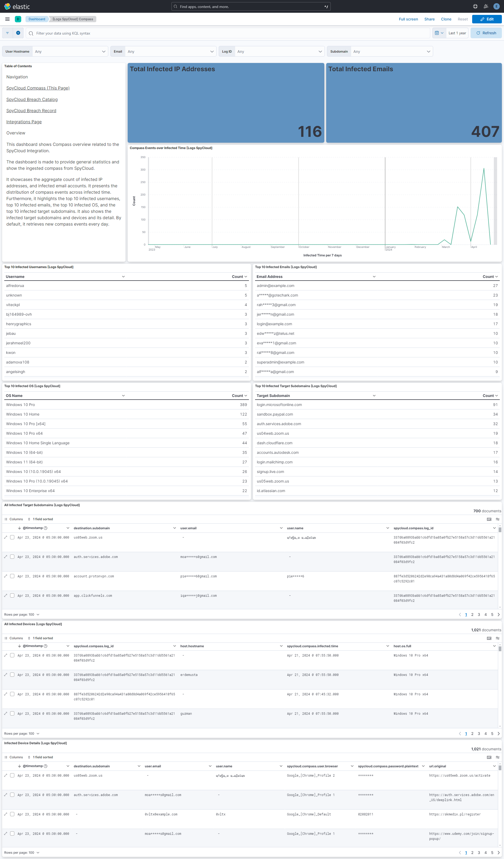
Task: Check the first row in All Infected Devices
Action: [x=12, y=655]
